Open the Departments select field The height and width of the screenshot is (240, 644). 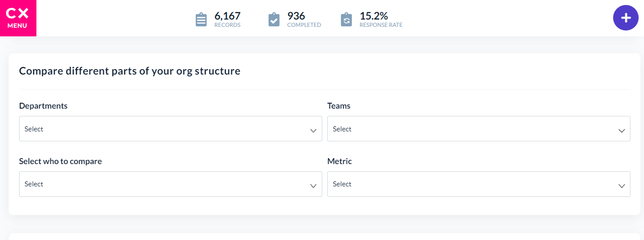point(171,129)
